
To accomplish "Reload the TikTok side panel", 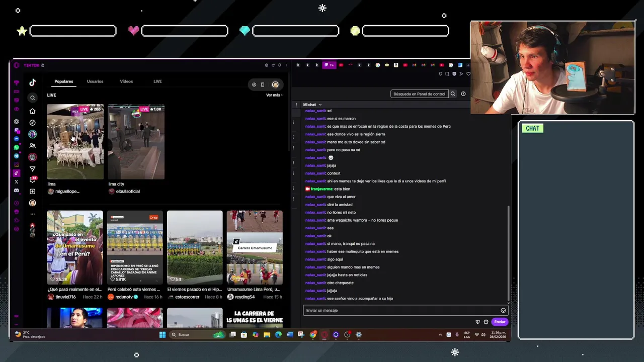I will 273,65.
